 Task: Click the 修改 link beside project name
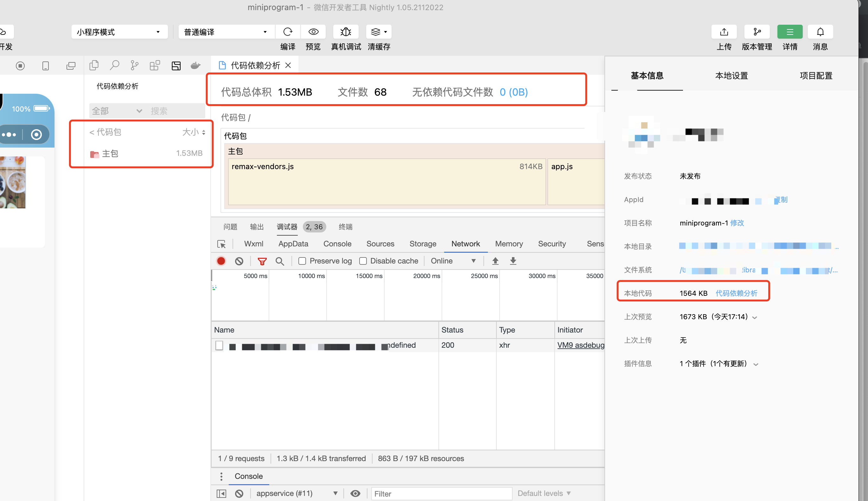tap(737, 223)
